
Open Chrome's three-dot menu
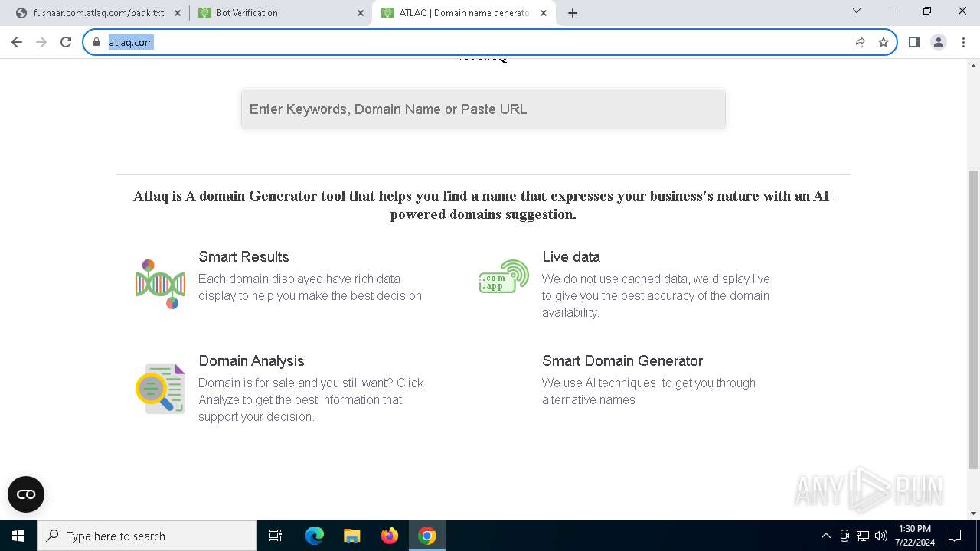pos(963,42)
